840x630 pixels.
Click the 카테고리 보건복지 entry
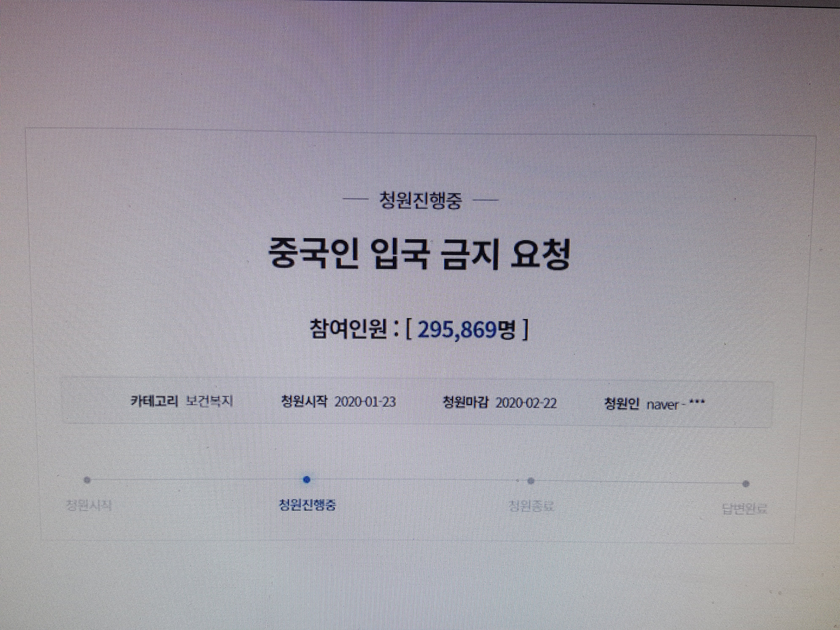(182, 401)
